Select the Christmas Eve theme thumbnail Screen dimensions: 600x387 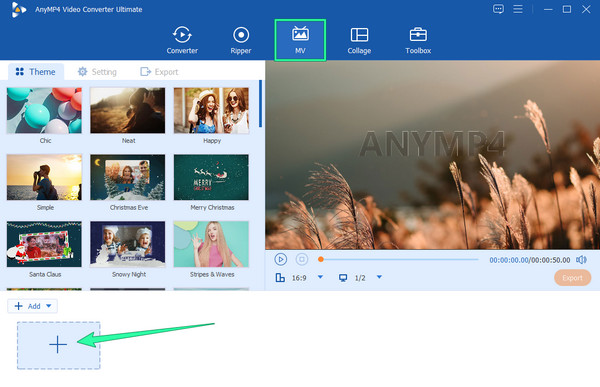click(x=128, y=177)
